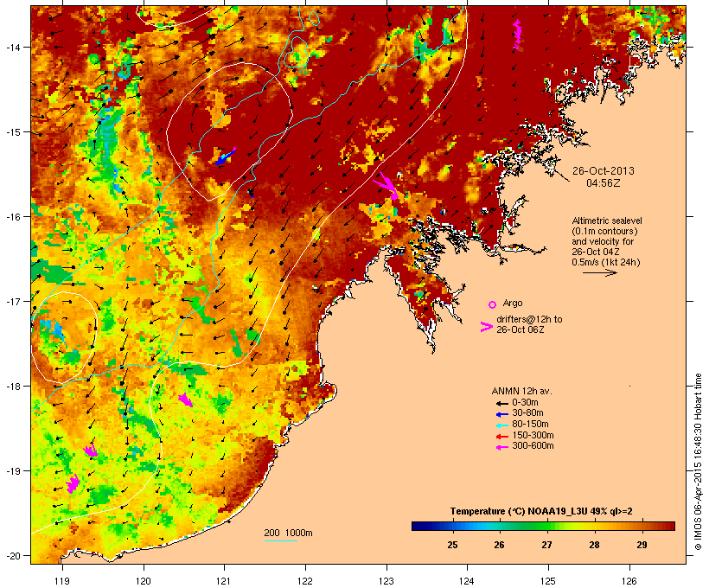709x588 pixels.
Task: Click the time label 04:56Z
Action: [604, 183]
